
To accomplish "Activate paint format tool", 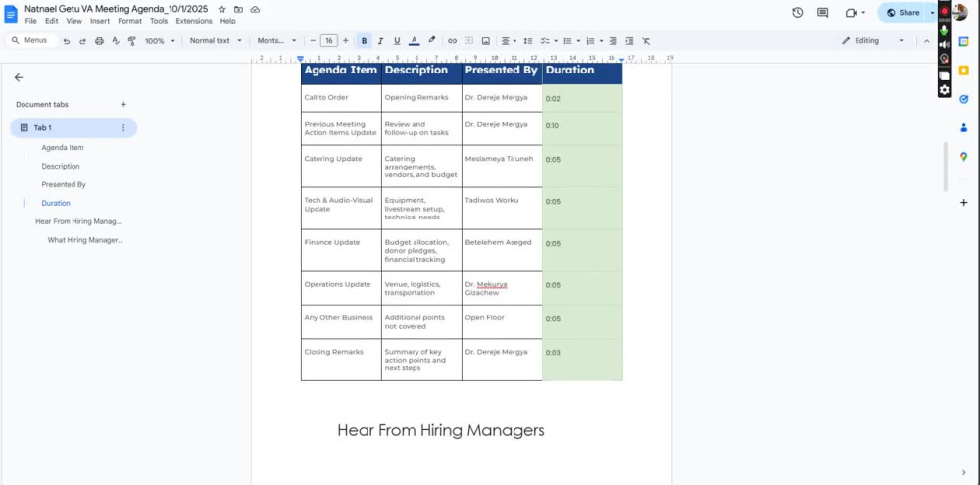I will pyautogui.click(x=132, y=41).
